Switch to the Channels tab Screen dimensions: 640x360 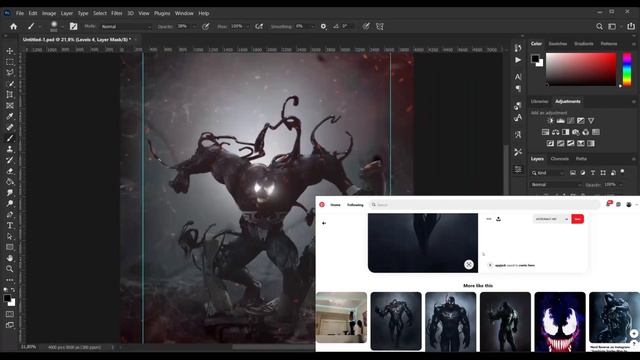point(560,159)
